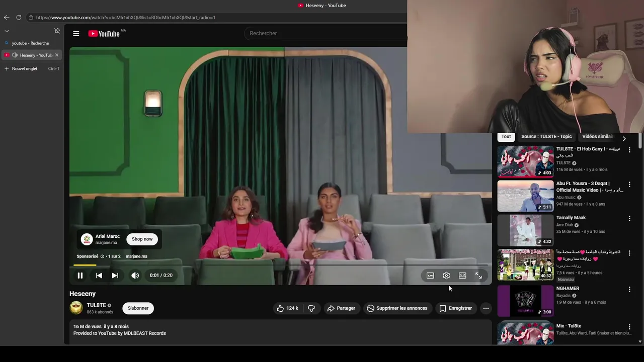The height and width of the screenshot is (362, 644).
Task: Open Tamally Maak title text
Action: pyautogui.click(x=571, y=218)
